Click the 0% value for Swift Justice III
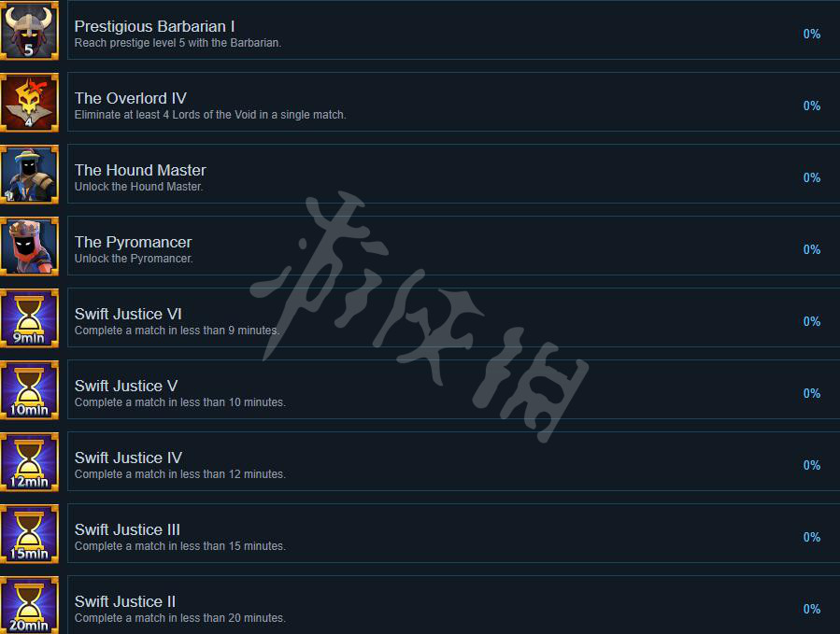 (812, 537)
